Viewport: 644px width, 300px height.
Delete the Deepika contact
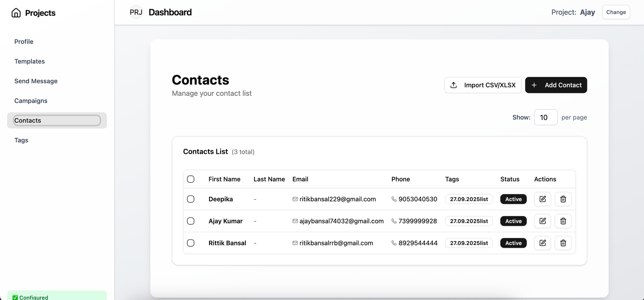[x=563, y=199]
